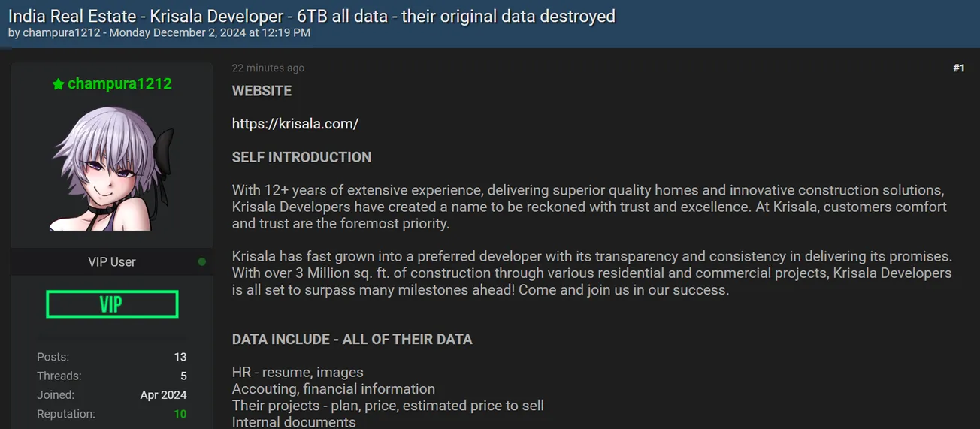Click the "VIP User" title label
This screenshot has width=980, height=429.
pyautogui.click(x=112, y=262)
